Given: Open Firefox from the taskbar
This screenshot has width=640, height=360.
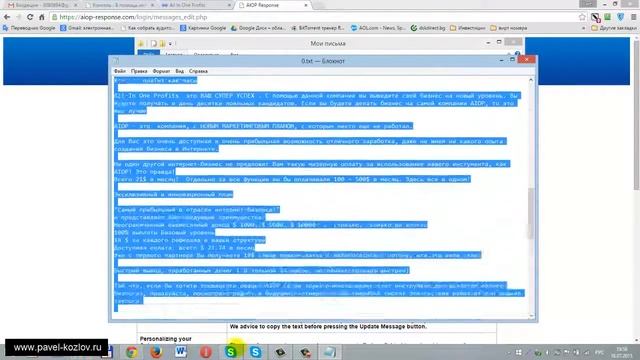Looking at the screenshot, I should [156, 352].
